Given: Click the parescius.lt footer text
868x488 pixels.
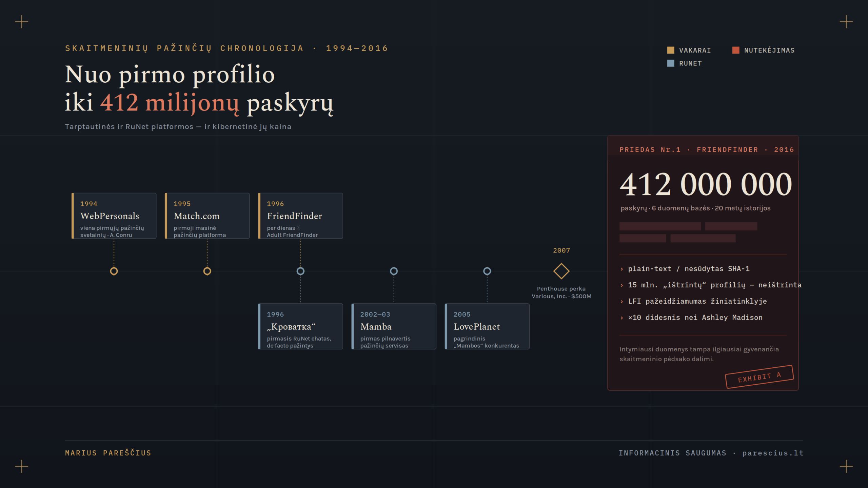Looking at the screenshot, I should 773,453.
